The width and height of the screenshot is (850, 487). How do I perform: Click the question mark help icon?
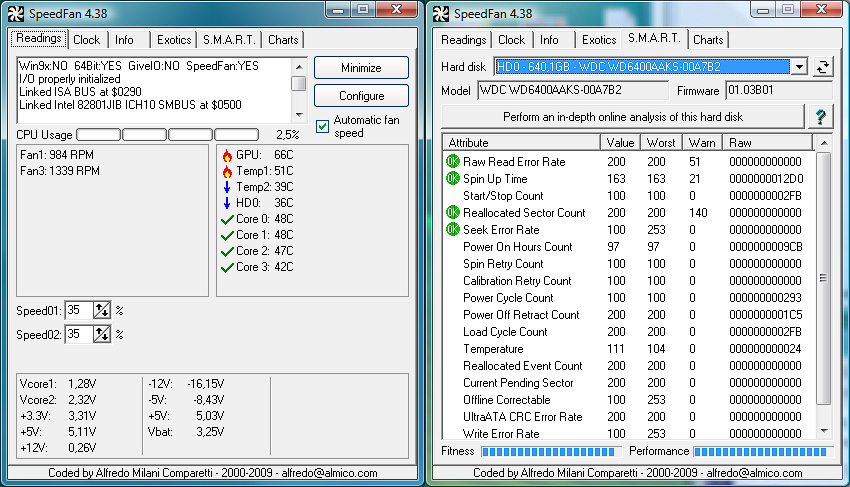[x=821, y=117]
